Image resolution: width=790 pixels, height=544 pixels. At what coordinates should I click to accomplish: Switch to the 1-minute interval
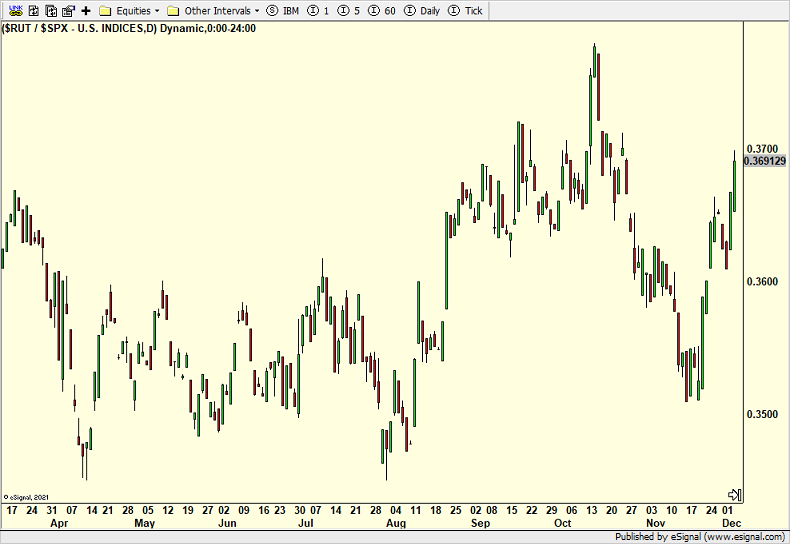pos(318,10)
